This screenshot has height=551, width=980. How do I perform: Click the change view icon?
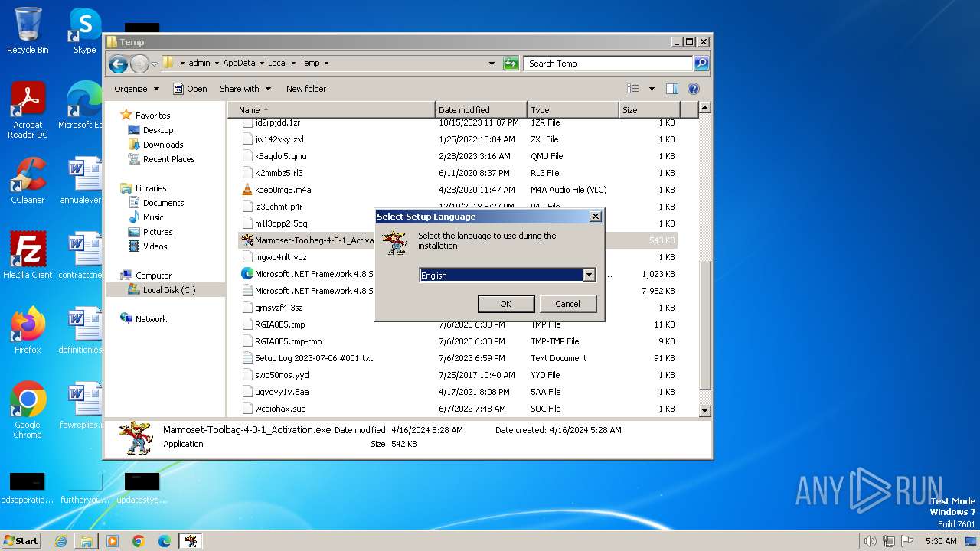[x=633, y=89]
